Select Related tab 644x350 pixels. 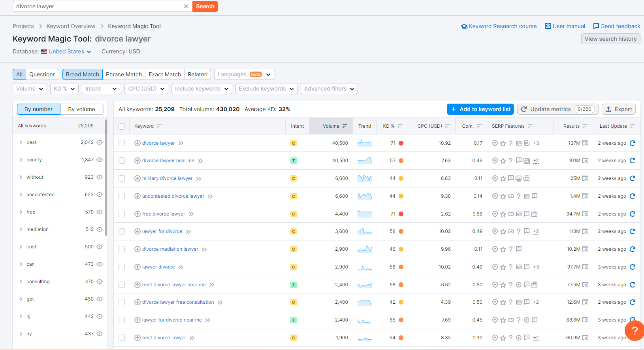point(198,74)
